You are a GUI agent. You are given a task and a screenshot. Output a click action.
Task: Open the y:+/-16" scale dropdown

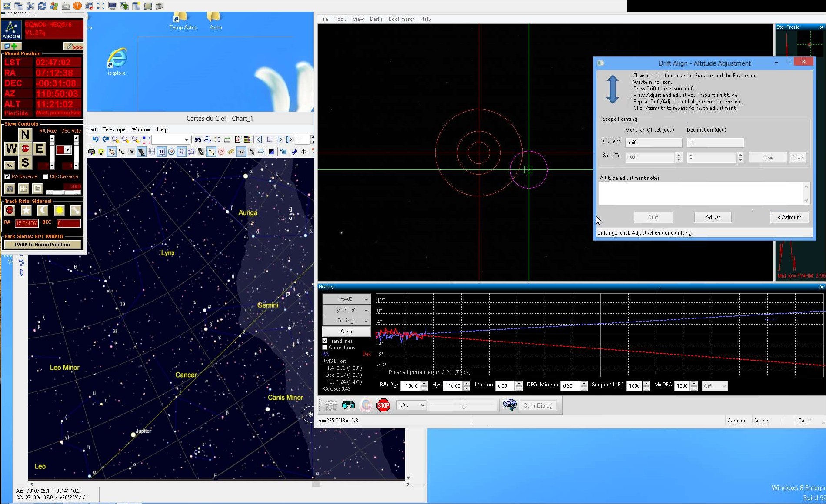346,310
